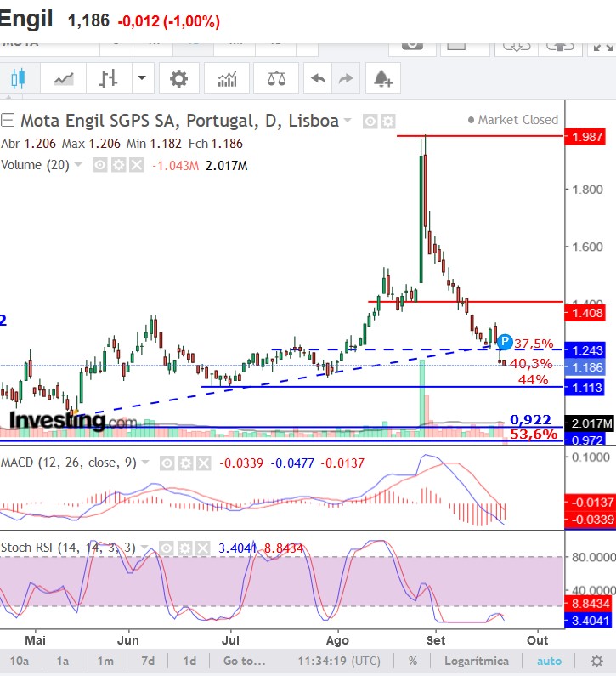Select the candlestick chart style icon

pyautogui.click(x=18, y=78)
